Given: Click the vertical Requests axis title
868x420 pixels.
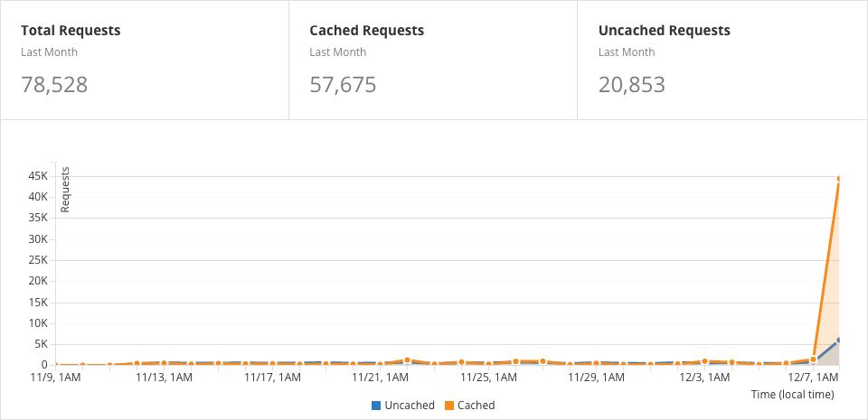Looking at the screenshot, I should pos(65,190).
